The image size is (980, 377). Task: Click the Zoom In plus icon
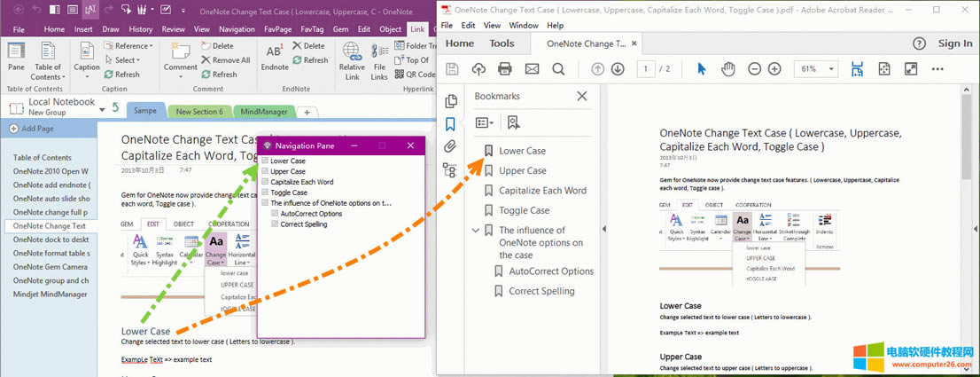tap(774, 69)
